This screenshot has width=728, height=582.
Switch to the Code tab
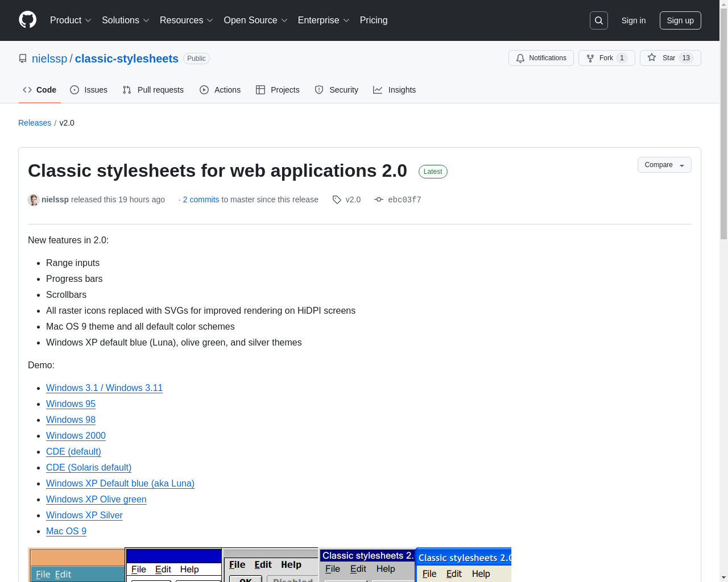pyautogui.click(x=40, y=90)
